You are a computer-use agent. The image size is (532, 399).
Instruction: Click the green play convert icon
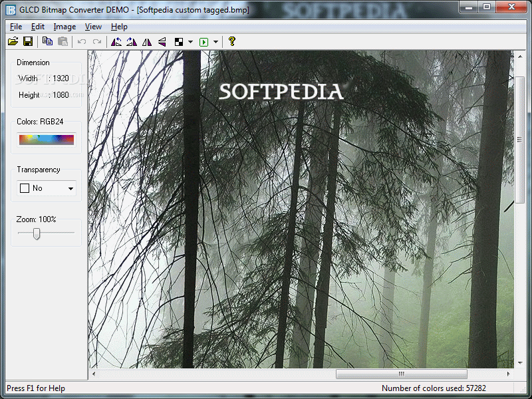pos(204,42)
